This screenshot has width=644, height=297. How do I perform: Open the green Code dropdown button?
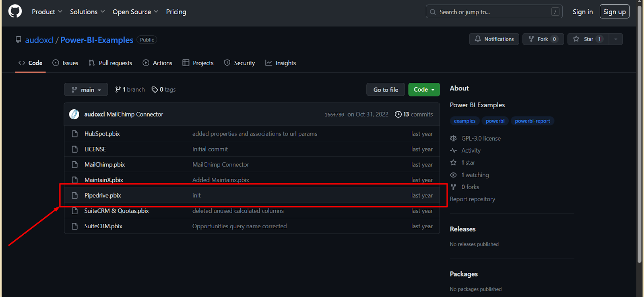424,90
